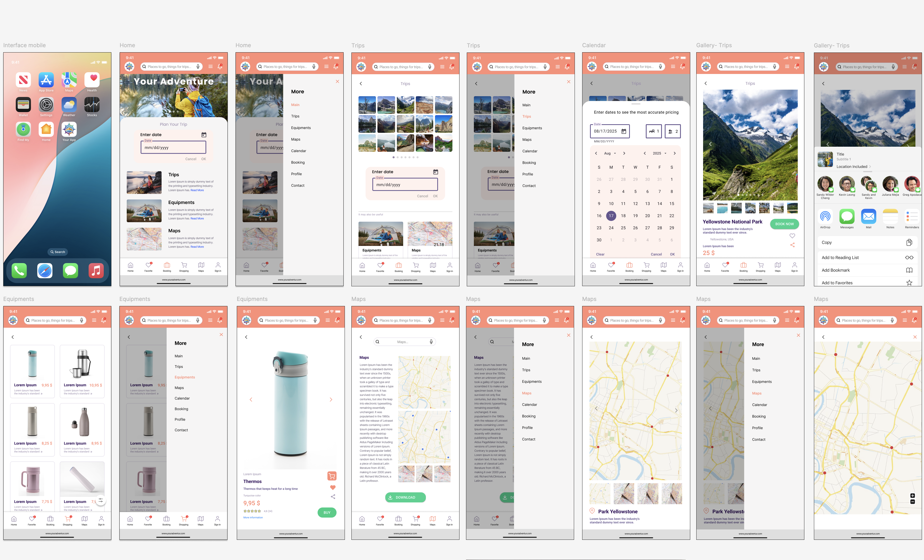
Task: Select Profile in the Equipments frame More menu
Action: coord(180,419)
